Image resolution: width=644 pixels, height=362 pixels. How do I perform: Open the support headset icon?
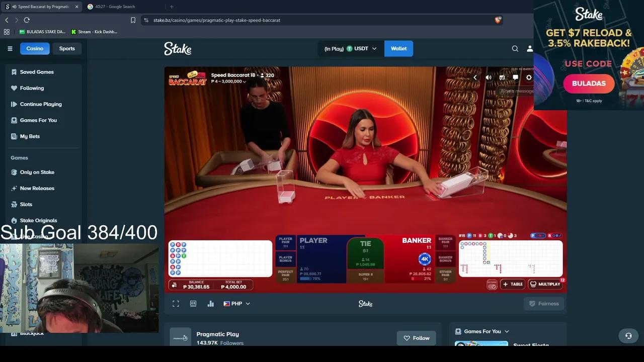click(628, 336)
